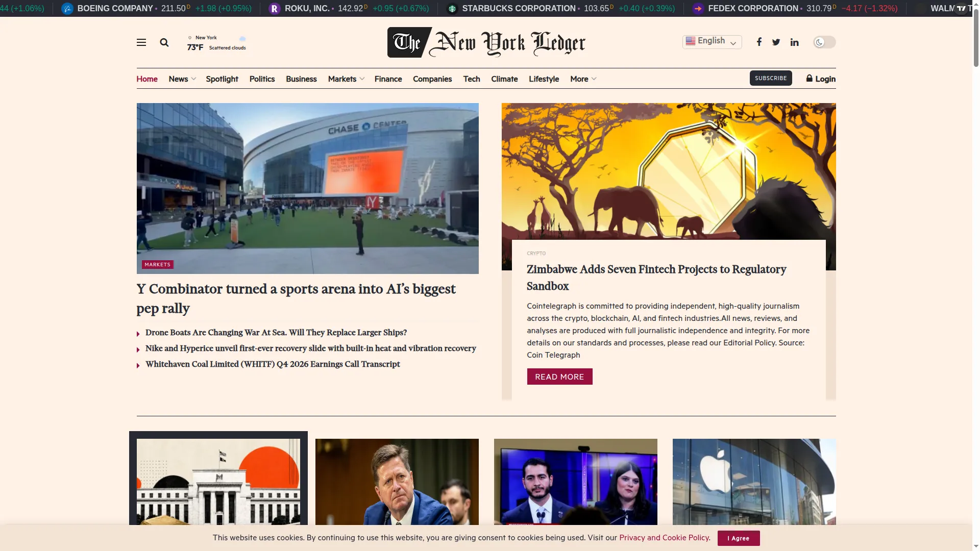This screenshot has width=980, height=551.
Task: Open the Facebook social icon
Action: (759, 42)
